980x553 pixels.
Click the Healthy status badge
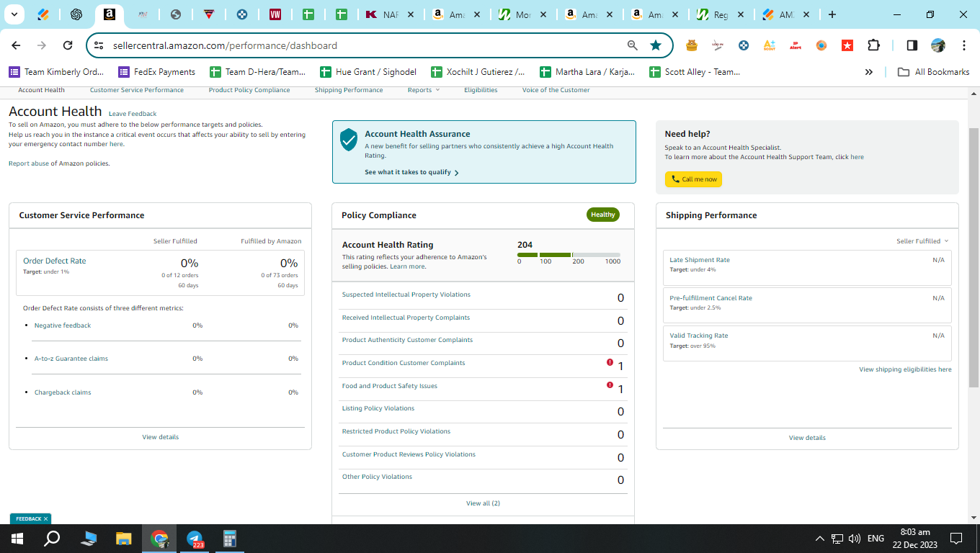point(603,215)
